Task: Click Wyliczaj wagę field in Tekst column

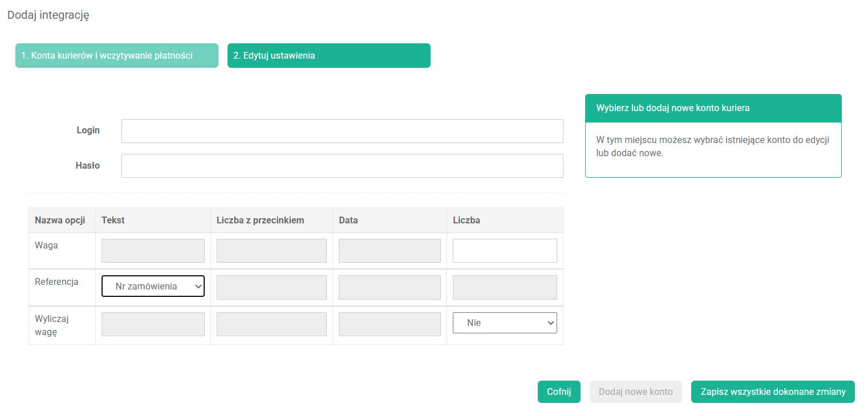Action: point(153,324)
